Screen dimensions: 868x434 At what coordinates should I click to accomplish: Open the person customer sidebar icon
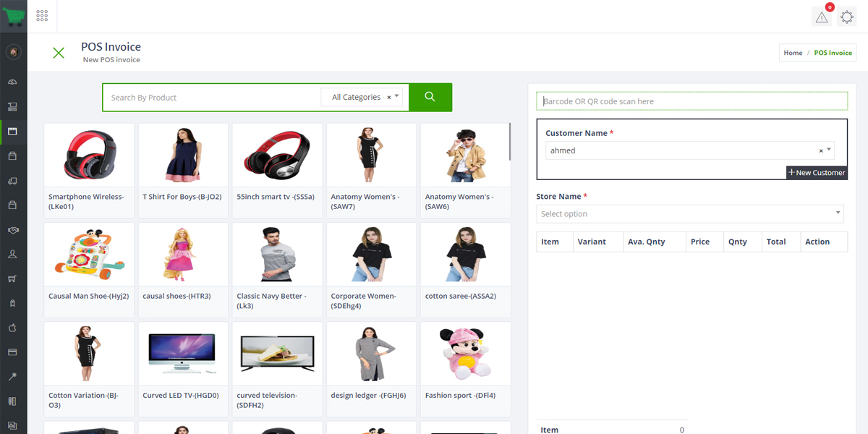tap(12, 254)
